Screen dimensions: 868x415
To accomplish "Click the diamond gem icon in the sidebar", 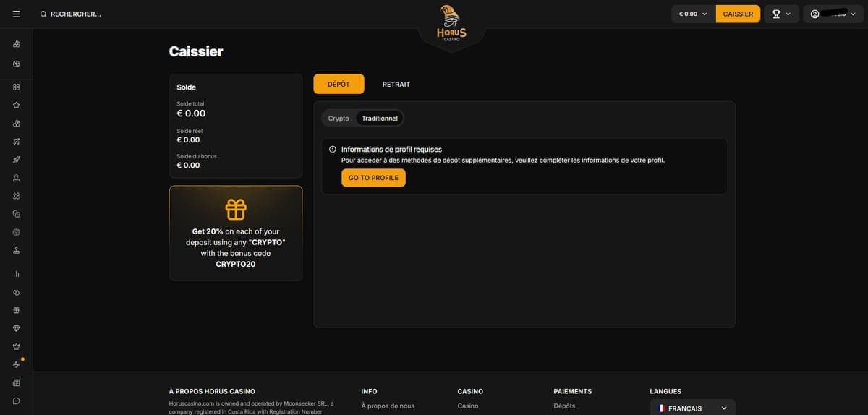I will [x=16, y=328].
